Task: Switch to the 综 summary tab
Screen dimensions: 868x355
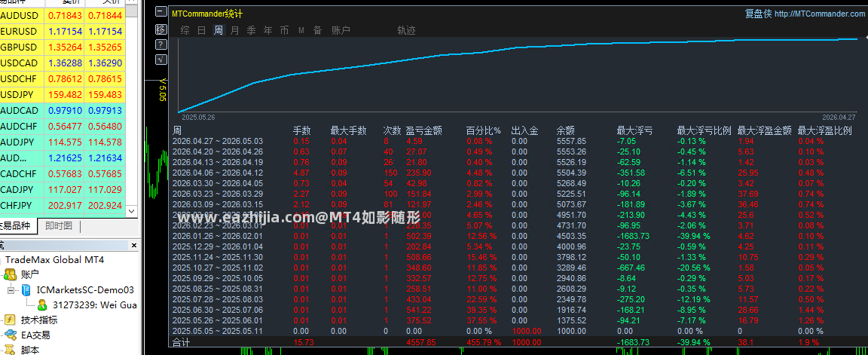Action: pyautogui.click(x=185, y=30)
